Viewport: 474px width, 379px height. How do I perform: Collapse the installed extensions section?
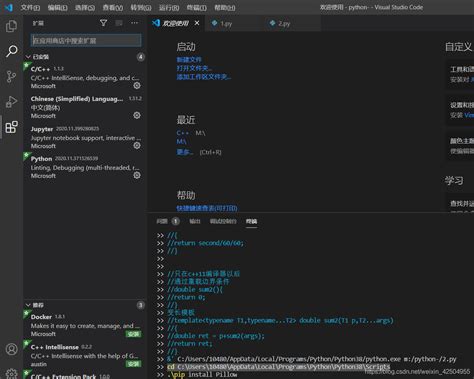tap(28, 57)
